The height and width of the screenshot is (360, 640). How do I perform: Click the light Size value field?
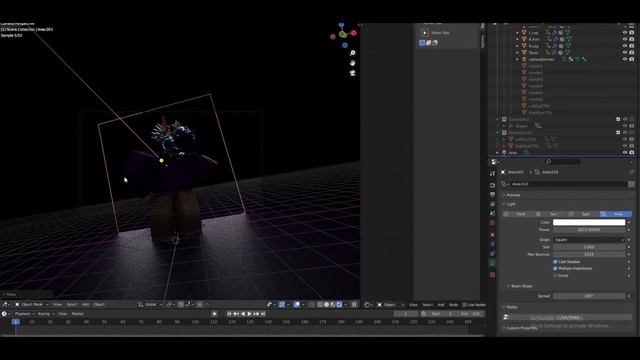pyautogui.click(x=589, y=247)
